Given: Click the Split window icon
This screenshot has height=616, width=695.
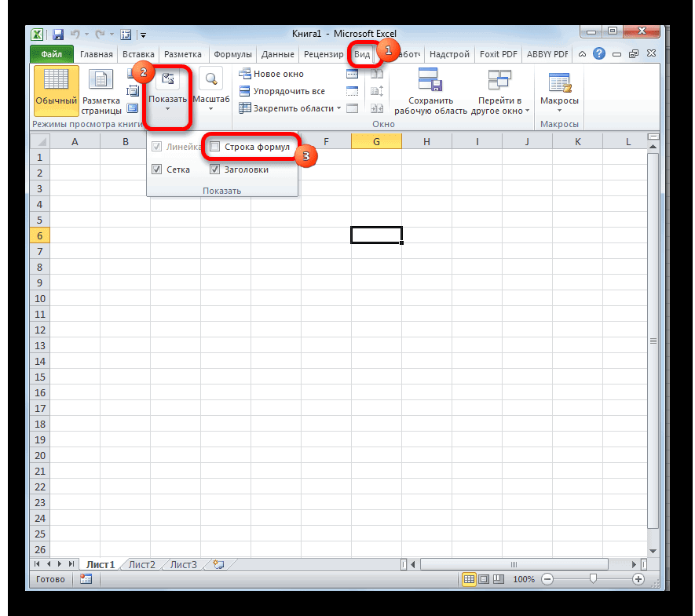Looking at the screenshot, I should [353, 74].
